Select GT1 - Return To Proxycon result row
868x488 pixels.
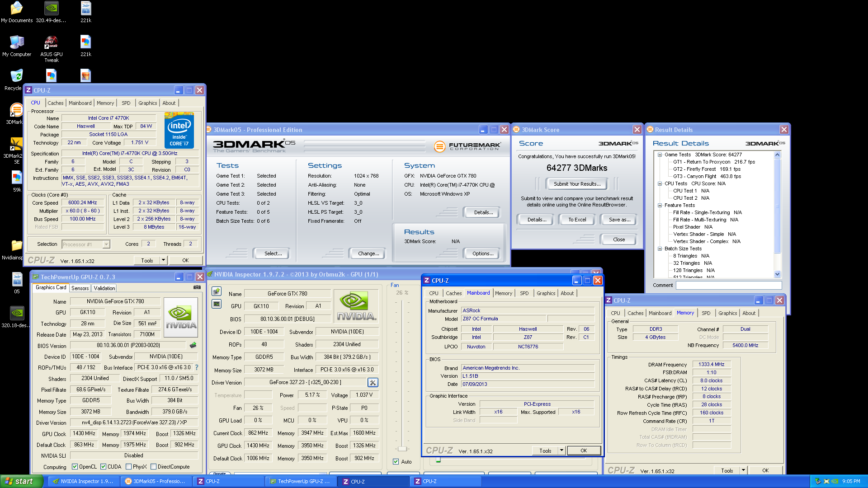coord(714,162)
